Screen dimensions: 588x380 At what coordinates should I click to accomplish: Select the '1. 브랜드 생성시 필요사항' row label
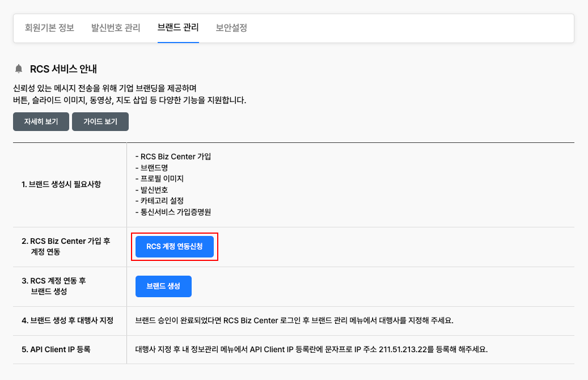[61, 185]
